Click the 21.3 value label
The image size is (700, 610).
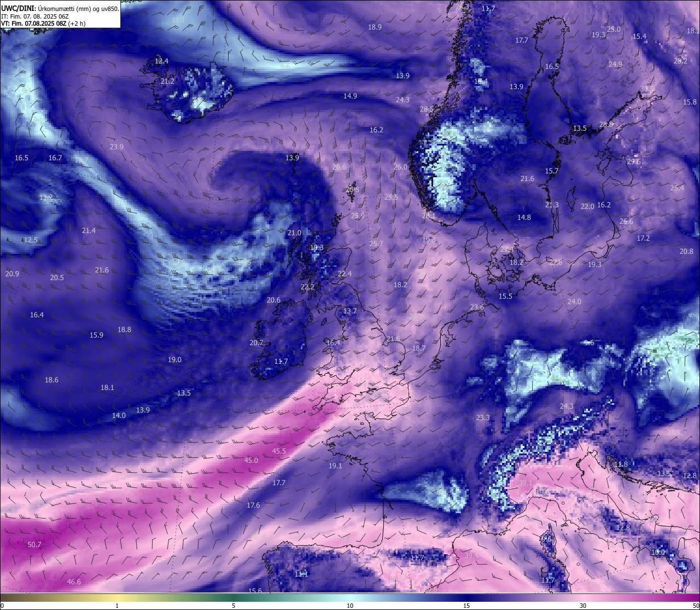552,205
